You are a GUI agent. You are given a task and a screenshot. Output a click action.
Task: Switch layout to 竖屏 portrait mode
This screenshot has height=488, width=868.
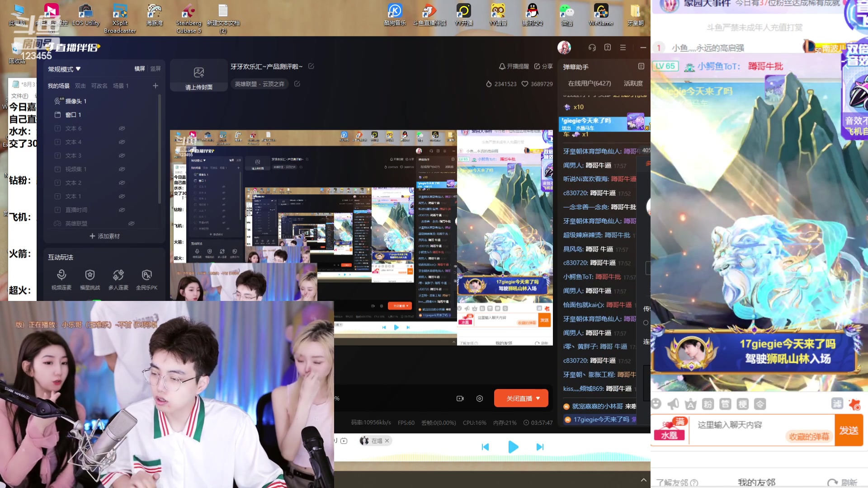point(156,69)
